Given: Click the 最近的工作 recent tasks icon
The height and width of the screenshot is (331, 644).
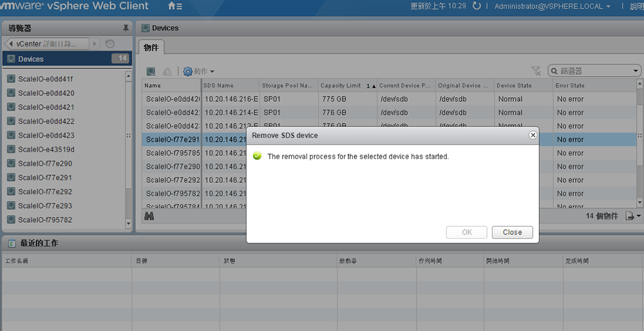Looking at the screenshot, I should pyautogui.click(x=12, y=243).
